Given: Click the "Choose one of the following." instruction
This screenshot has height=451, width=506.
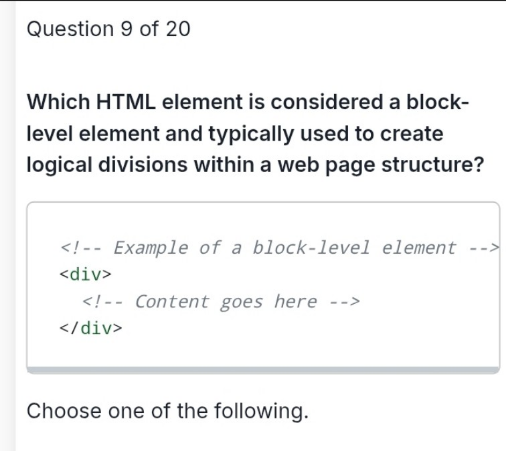Looking at the screenshot, I should pos(168,411).
